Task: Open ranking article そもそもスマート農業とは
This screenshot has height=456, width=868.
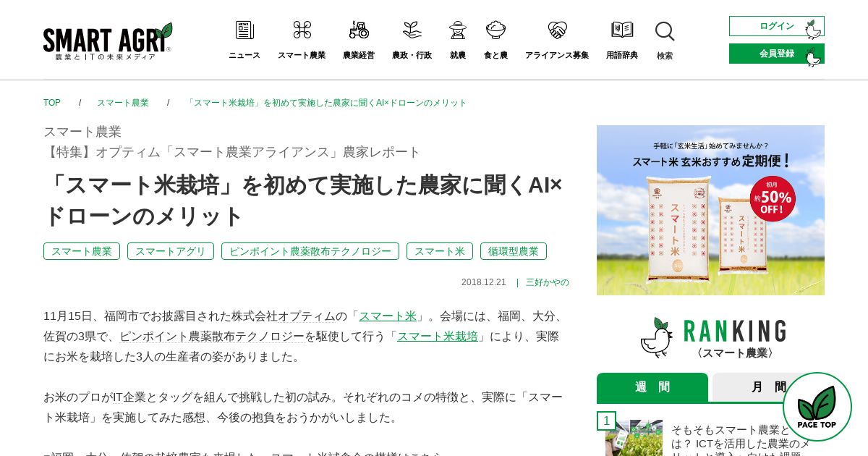Action: 741,439
